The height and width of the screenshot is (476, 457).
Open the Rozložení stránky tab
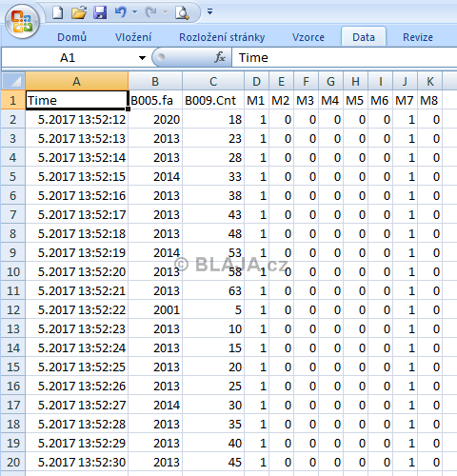click(x=222, y=37)
